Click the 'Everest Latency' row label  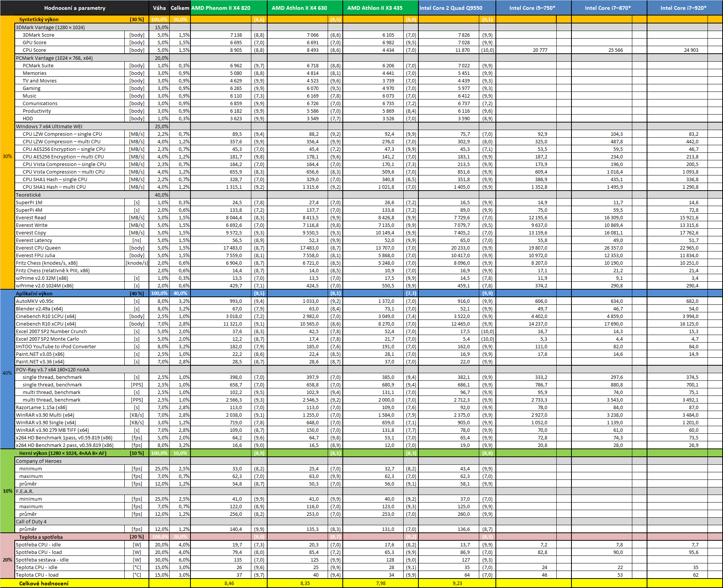click(x=34, y=240)
